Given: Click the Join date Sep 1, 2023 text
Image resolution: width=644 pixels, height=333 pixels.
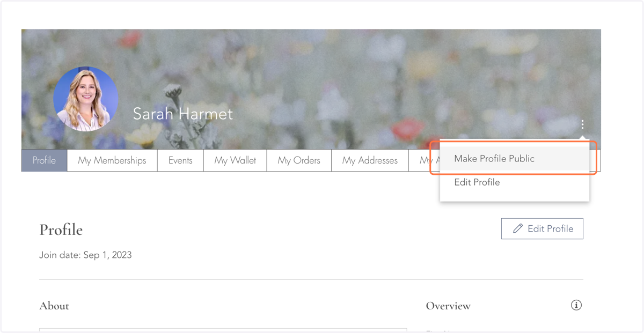Looking at the screenshot, I should coord(85,255).
